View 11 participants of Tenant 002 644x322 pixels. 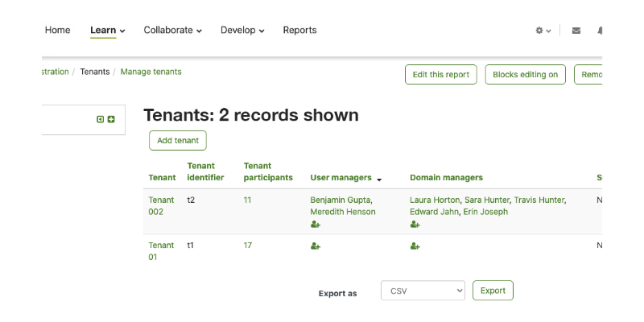pyautogui.click(x=247, y=200)
